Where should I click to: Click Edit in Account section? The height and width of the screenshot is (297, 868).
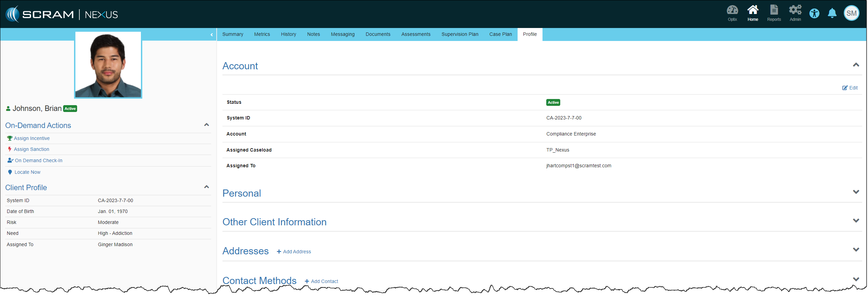pos(850,88)
